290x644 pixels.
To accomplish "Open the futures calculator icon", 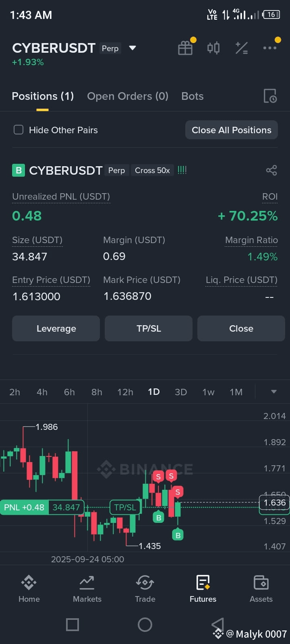I will (242, 48).
